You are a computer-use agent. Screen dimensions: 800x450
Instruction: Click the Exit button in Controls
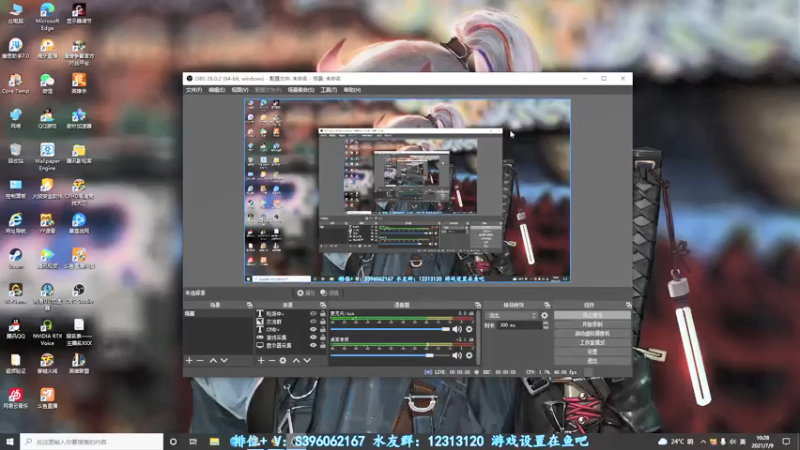coord(592,361)
